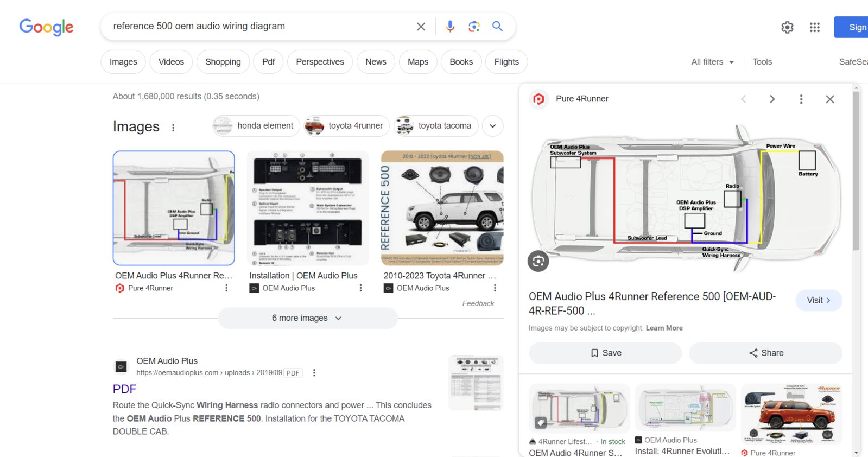Start voice search with microphone icon
This screenshot has height=457, width=868.
click(x=450, y=27)
